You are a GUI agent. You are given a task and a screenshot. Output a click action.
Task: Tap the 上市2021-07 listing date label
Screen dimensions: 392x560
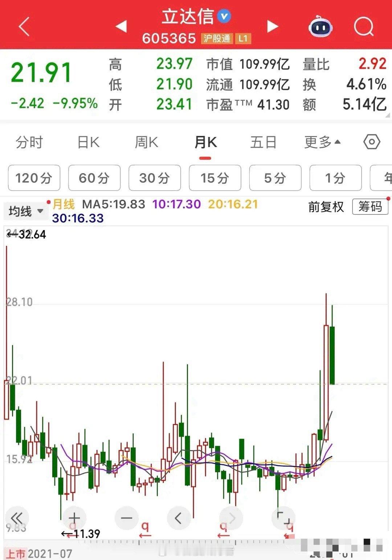38,554
